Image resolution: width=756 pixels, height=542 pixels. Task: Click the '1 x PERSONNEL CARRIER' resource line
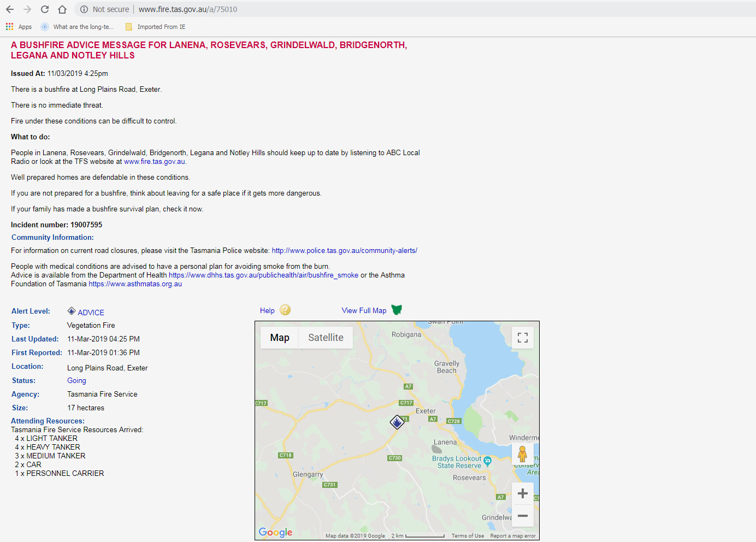[60, 474]
